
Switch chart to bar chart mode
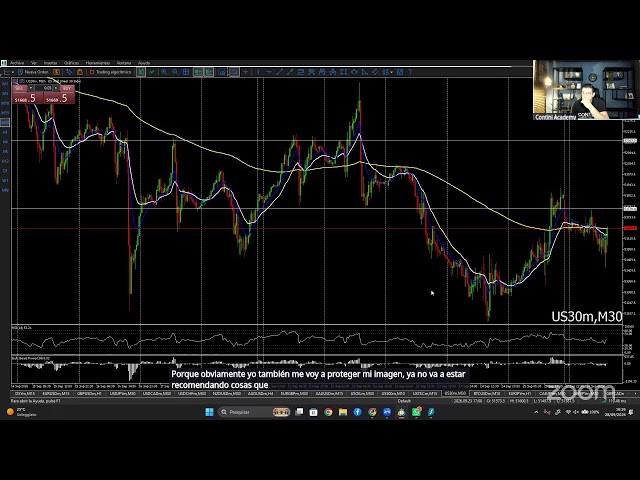pos(141,72)
